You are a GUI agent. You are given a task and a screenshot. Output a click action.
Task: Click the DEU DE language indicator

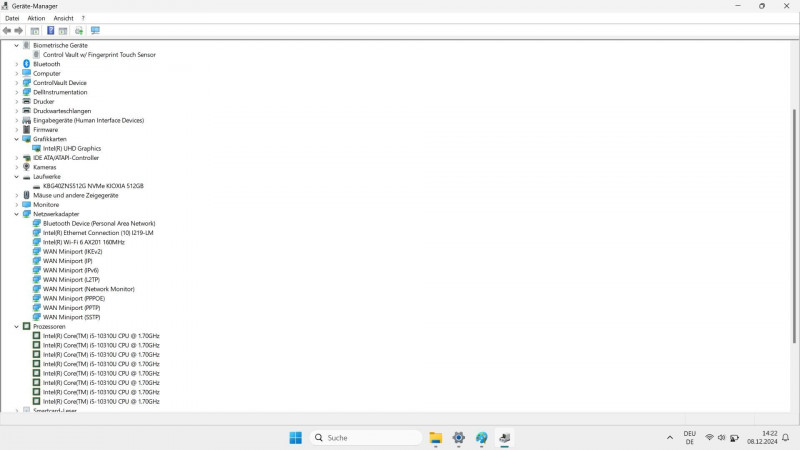[689, 438]
